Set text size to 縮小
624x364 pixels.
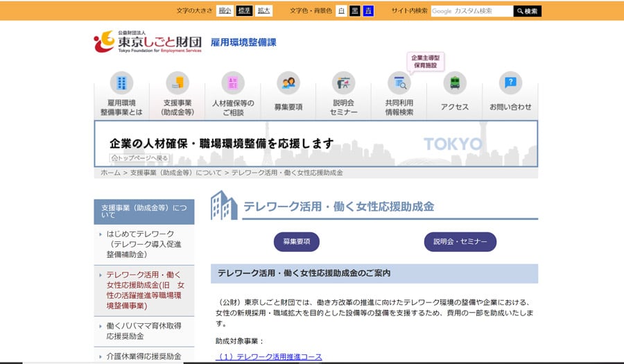click(225, 11)
